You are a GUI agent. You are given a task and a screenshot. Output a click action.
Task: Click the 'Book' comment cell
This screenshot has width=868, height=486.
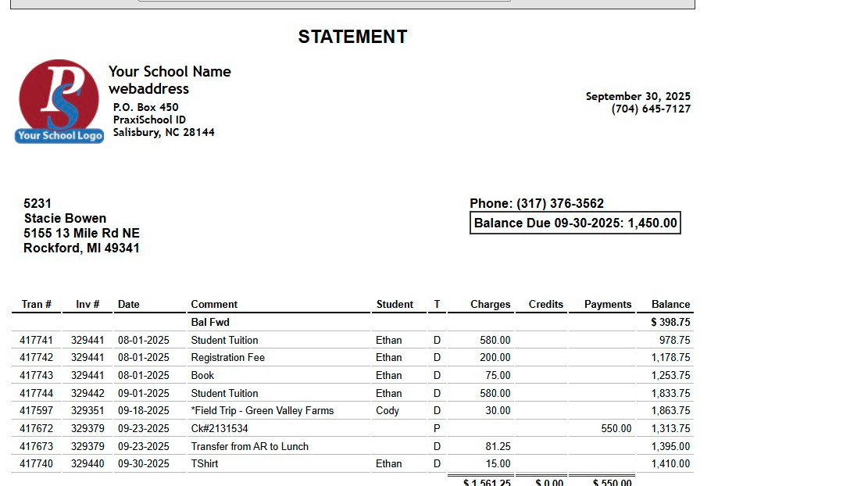click(x=202, y=375)
